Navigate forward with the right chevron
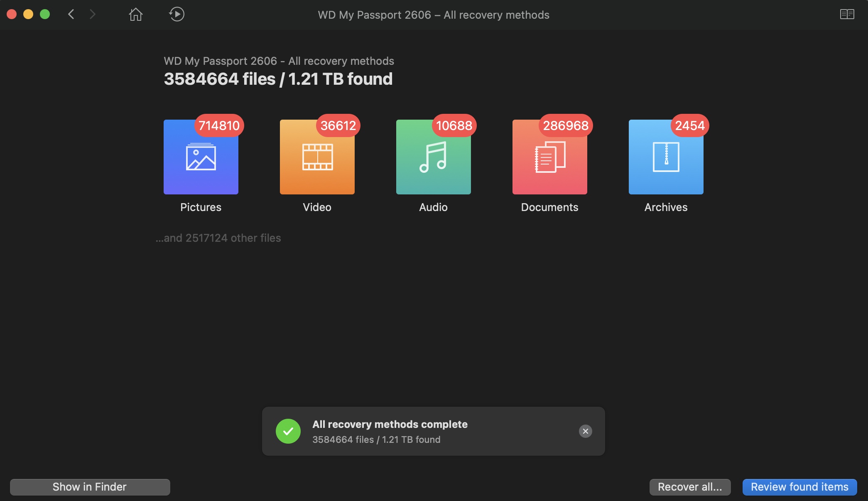 [x=93, y=15]
